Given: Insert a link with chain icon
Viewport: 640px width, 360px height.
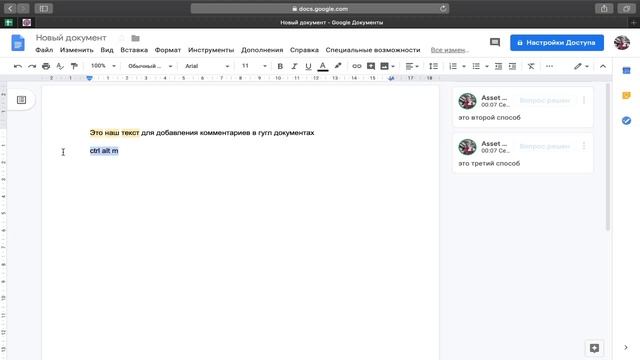Looking at the screenshot, I should [357, 66].
